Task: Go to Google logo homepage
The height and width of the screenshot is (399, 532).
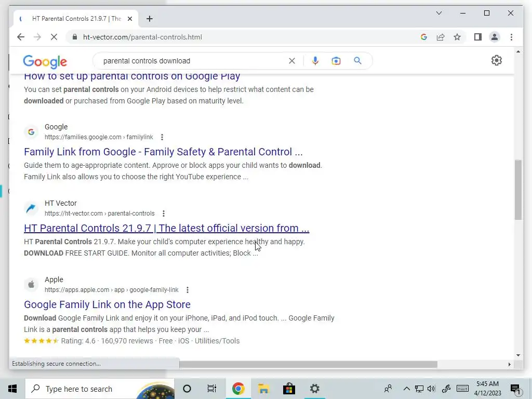Action: [45, 61]
